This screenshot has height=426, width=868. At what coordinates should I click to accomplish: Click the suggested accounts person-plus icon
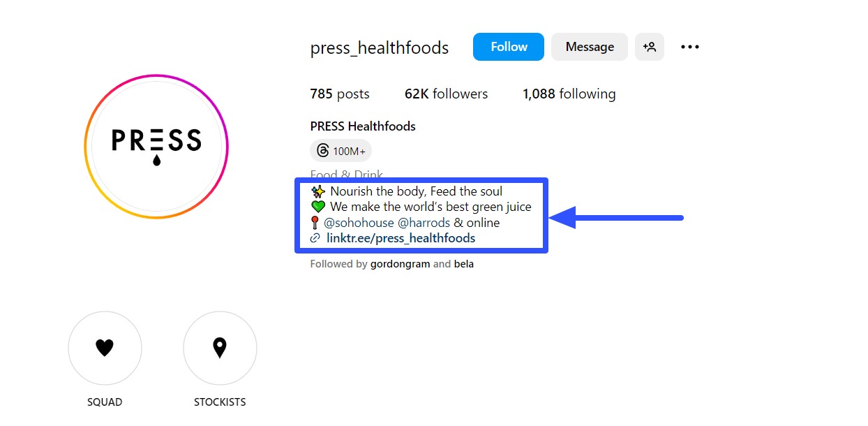pos(649,46)
